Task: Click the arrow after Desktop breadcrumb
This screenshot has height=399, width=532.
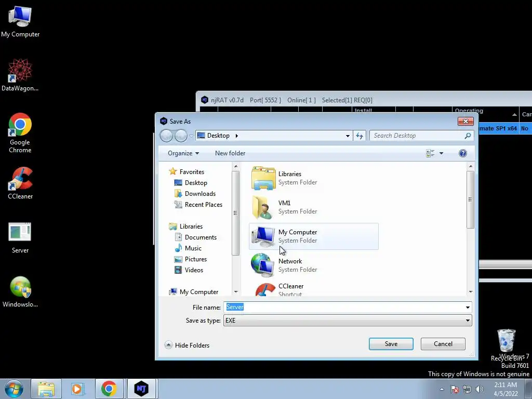Action: point(236,136)
